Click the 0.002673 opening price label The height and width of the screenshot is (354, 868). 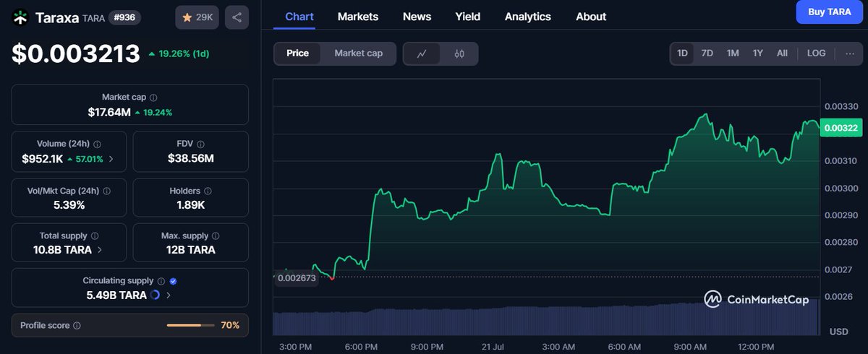point(297,278)
